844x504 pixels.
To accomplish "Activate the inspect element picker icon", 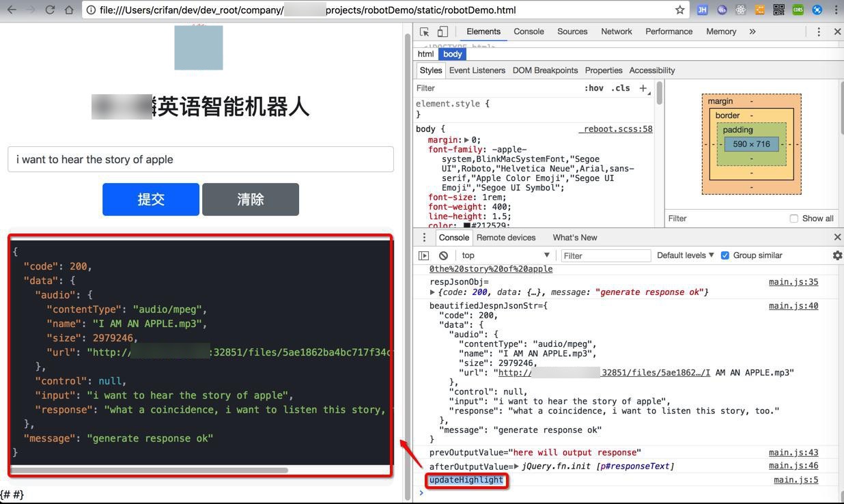I will coord(425,31).
